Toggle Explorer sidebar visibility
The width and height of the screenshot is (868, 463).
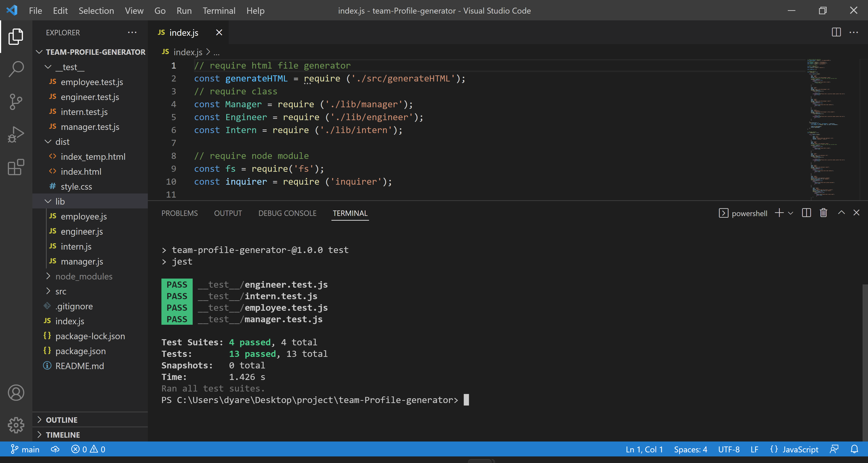[x=16, y=36]
